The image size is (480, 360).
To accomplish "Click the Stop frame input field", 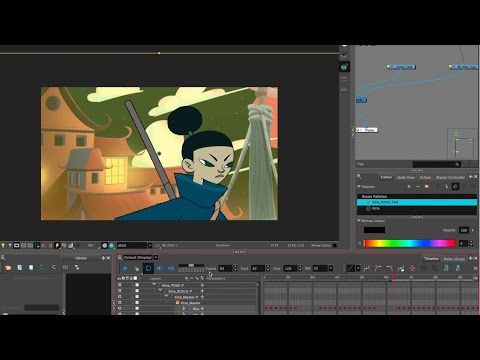I will [290, 268].
